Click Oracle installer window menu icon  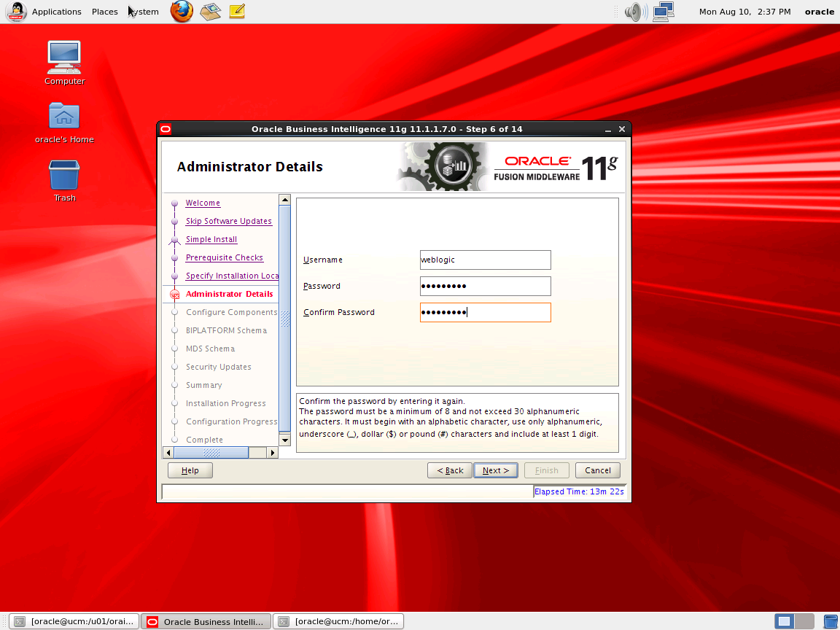tap(166, 128)
